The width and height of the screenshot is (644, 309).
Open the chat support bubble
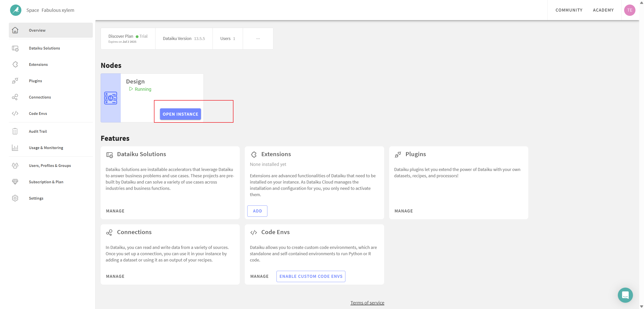point(625,295)
